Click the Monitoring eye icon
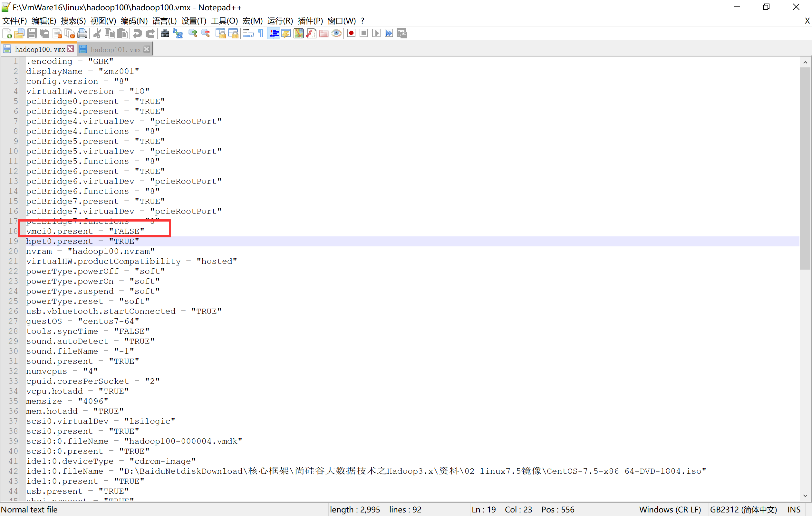Screen dimensions: 812x516 [x=336, y=34]
